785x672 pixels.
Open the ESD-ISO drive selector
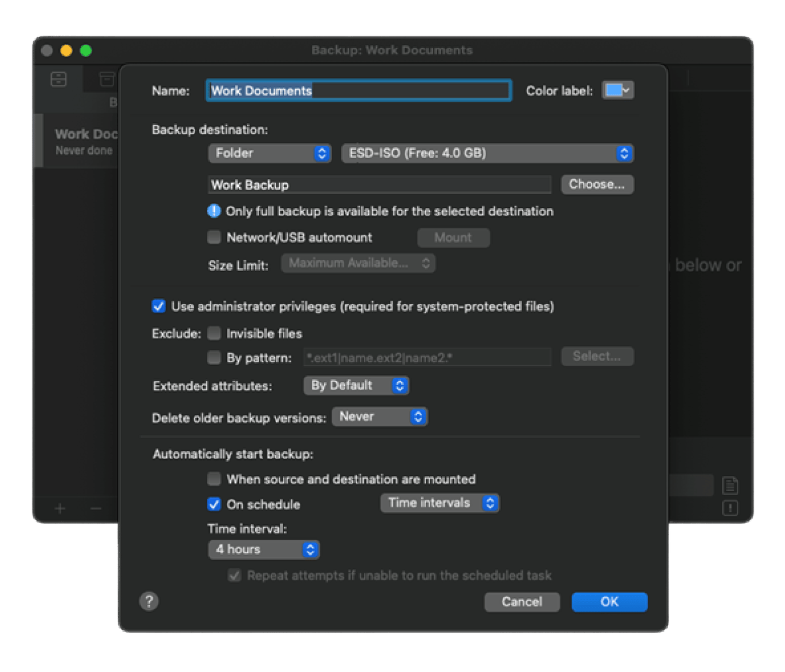tap(486, 153)
